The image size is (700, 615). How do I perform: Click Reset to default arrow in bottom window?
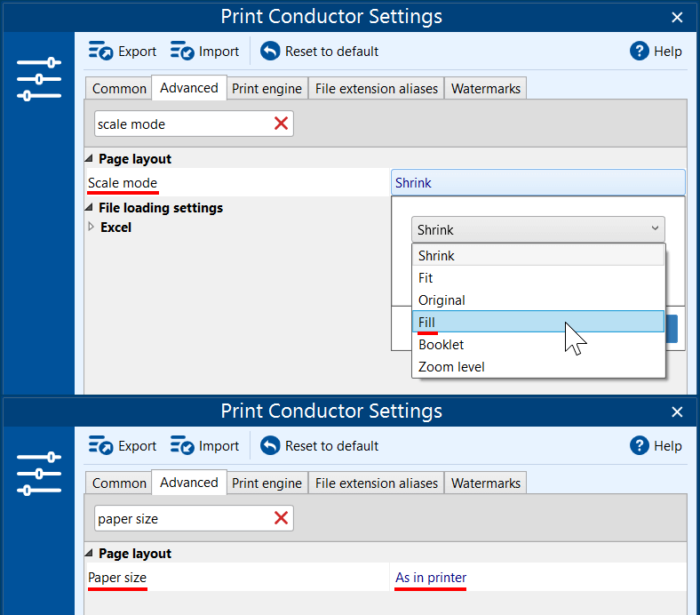pos(270,446)
